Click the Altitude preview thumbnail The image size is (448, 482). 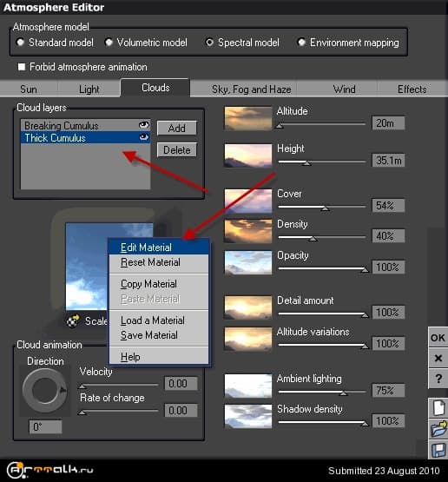248,118
